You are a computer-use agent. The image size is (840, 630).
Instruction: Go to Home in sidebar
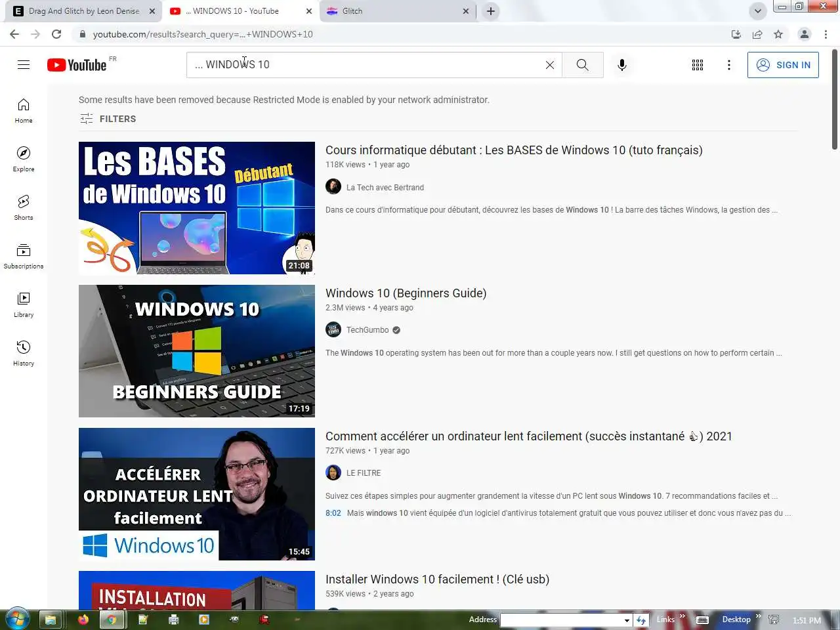coord(24,111)
